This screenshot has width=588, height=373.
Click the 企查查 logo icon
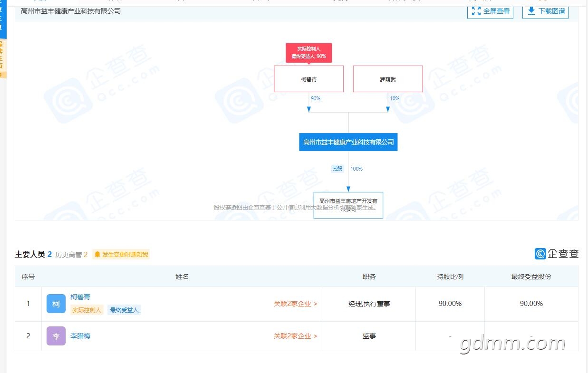tap(540, 254)
